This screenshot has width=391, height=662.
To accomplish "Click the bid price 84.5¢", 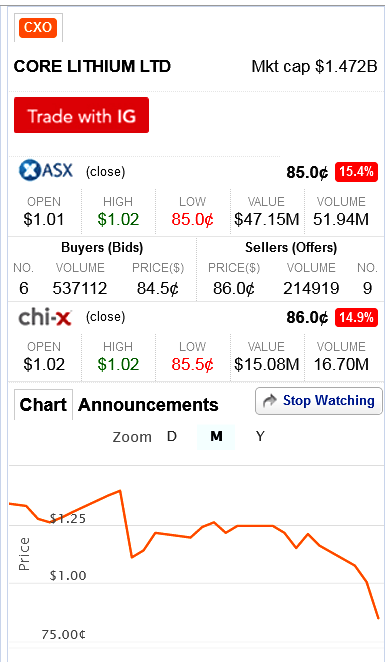I will point(157,288).
